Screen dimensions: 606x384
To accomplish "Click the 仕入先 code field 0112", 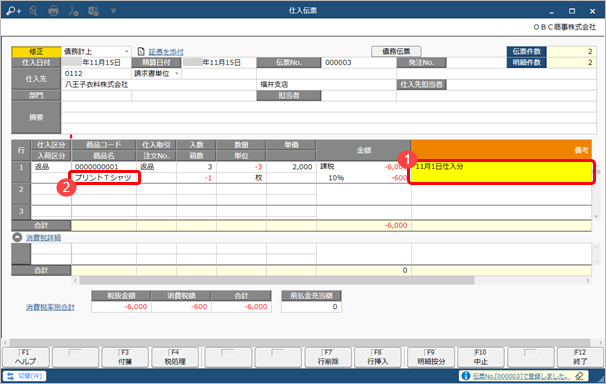I will tap(96, 73).
